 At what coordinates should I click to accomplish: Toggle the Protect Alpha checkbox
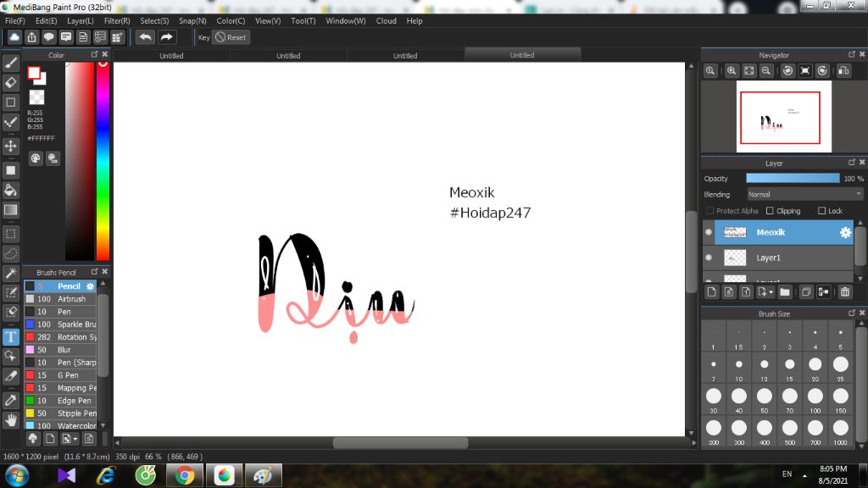[709, 211]
